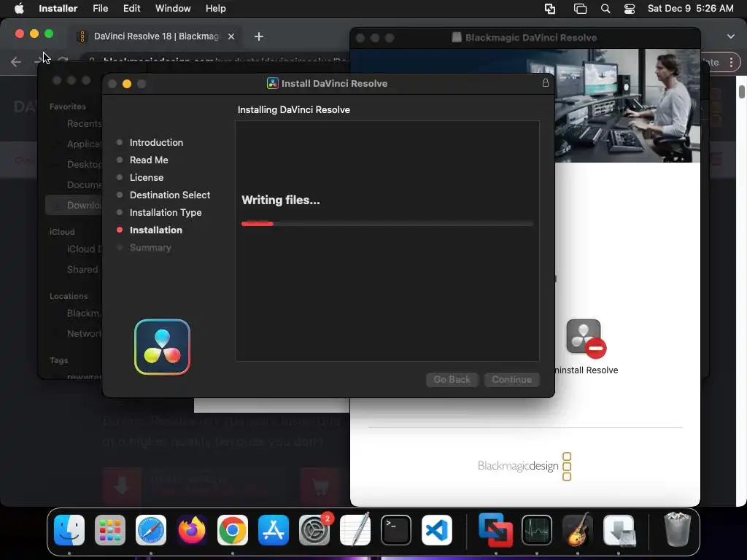Open Control Center in menu bar
Screen dimensions: 747x560
[x=630, y=9]
